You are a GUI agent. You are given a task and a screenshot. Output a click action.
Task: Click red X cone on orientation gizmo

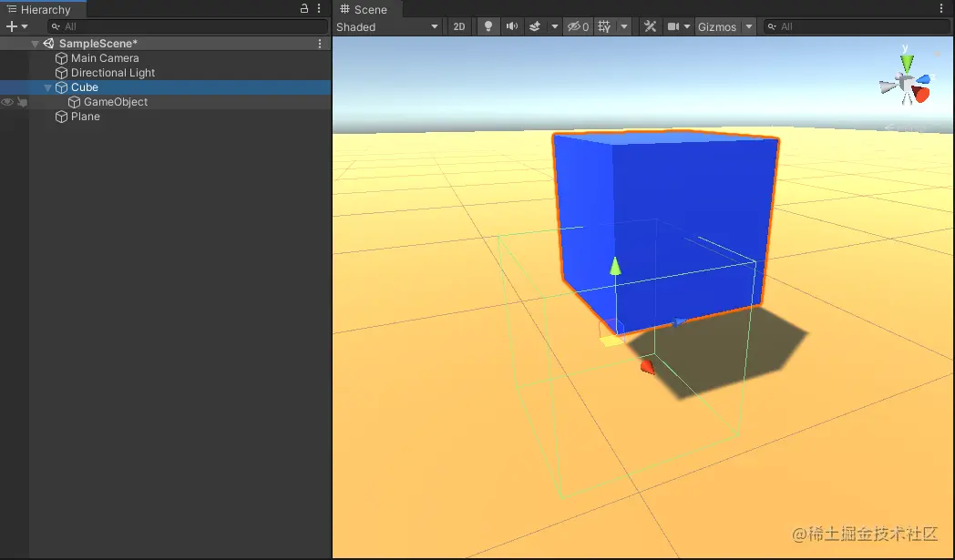(921, 94)
